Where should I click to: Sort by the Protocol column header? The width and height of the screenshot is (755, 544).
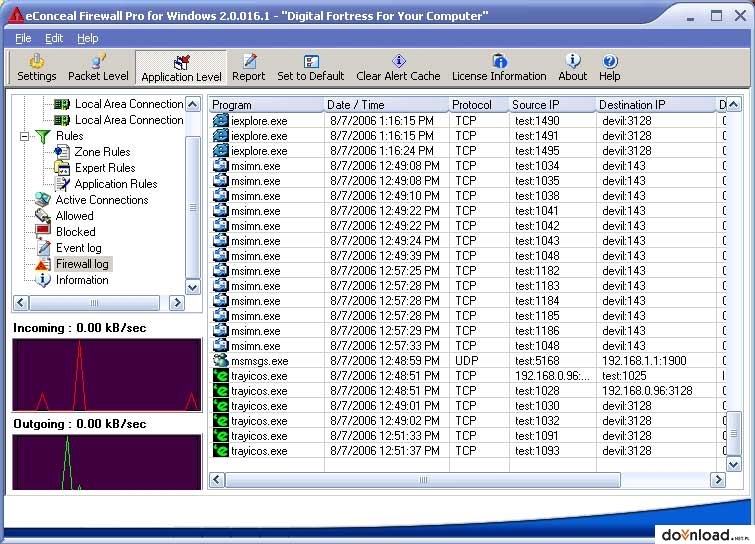(479, 104)
